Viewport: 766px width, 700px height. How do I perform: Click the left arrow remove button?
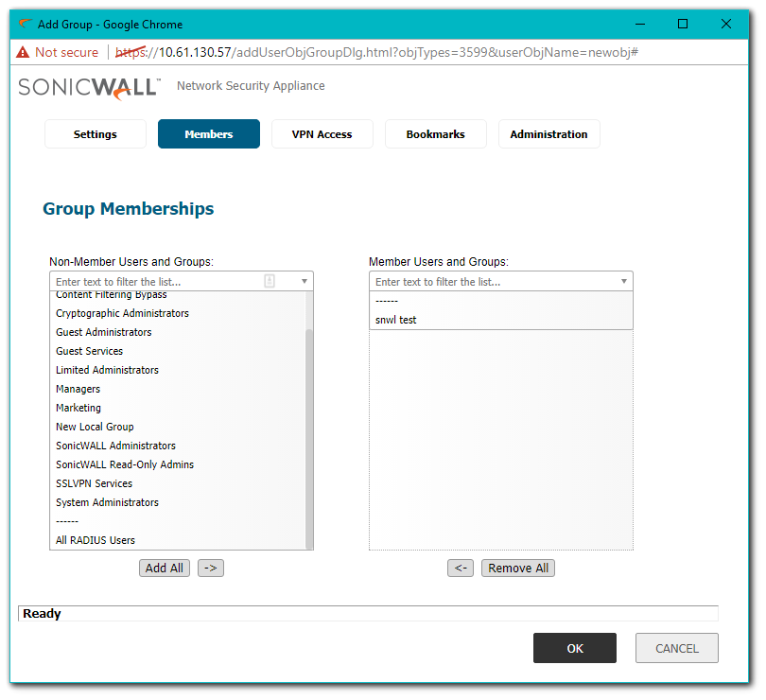[x=461, y=568]
